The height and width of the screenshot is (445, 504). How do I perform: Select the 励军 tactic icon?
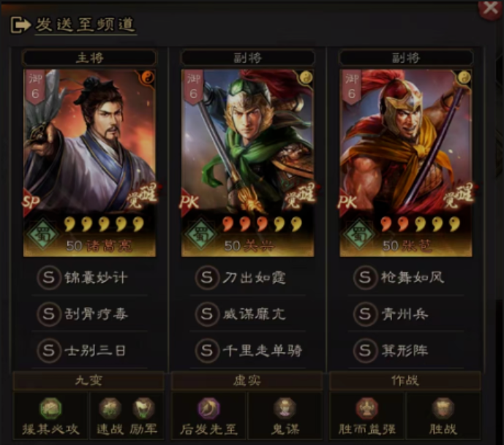[x=143, y=408]
